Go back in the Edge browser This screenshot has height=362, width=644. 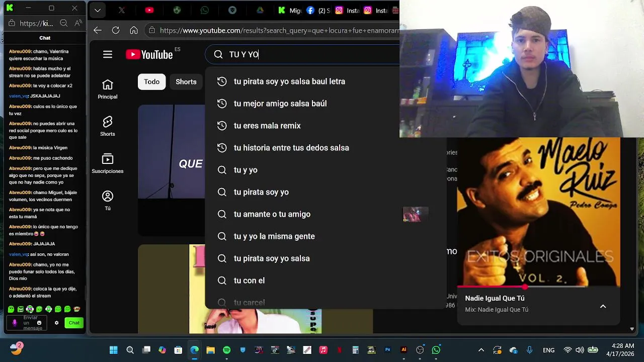point(98,30)
